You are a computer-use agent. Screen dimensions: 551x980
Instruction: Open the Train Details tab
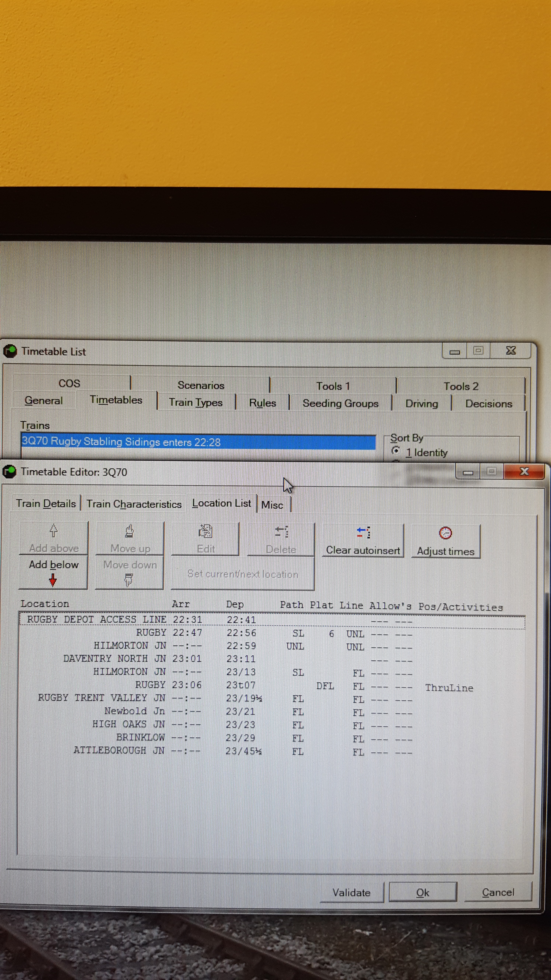[46, 504]
